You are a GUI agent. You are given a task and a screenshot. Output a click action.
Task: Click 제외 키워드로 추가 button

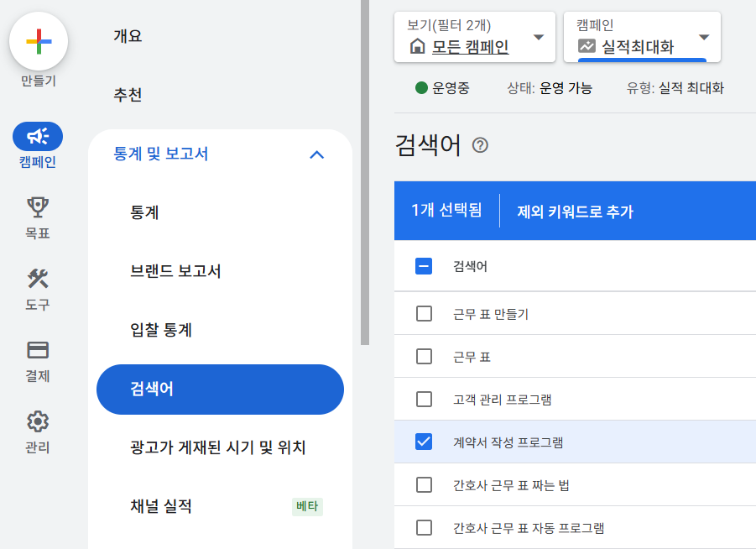575,212
